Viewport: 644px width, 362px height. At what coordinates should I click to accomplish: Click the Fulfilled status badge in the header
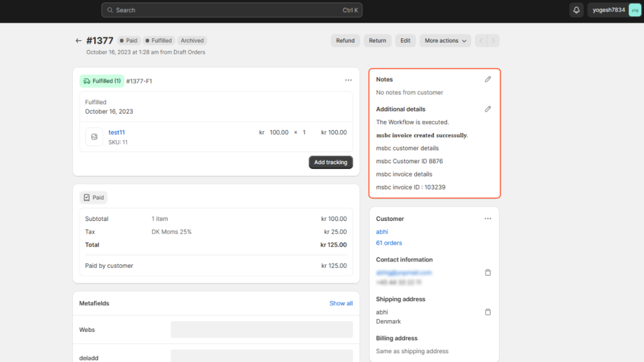[x=158, y=41]
